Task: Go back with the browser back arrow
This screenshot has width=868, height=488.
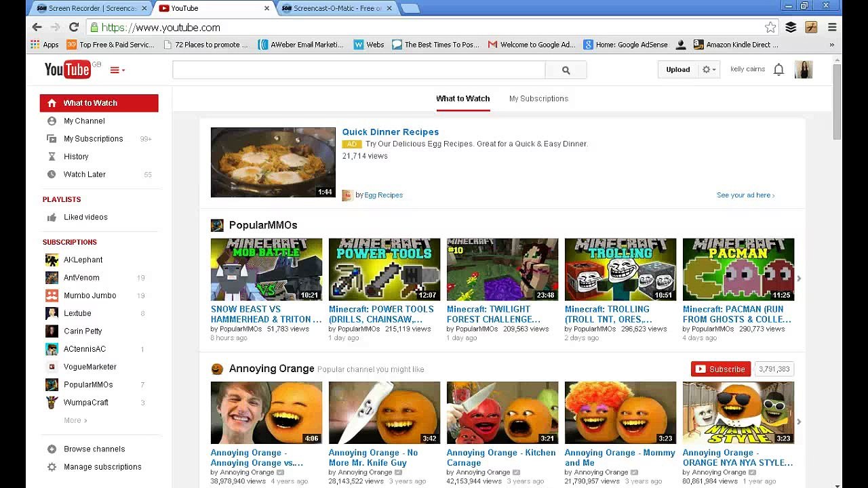Action: tap(37, 27)
